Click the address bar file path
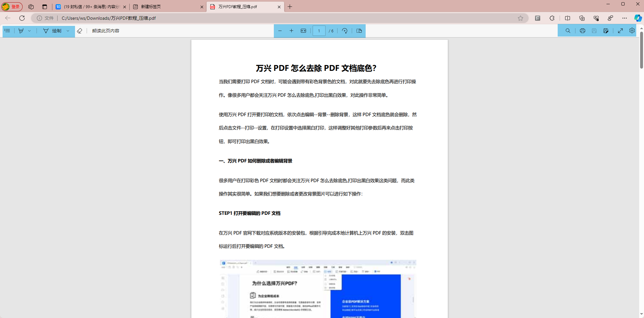Viewport: 644px width, 318px height. pos(109,18)
